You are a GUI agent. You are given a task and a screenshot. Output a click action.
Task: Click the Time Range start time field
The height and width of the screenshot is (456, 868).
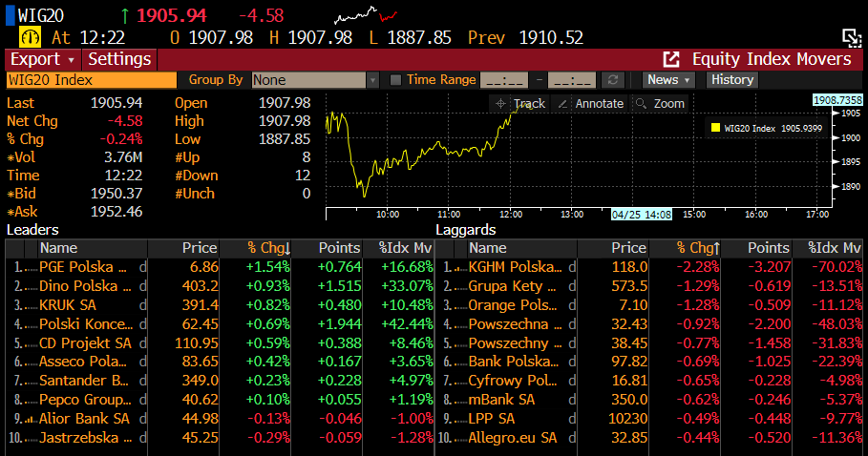(x=503, y=80)
